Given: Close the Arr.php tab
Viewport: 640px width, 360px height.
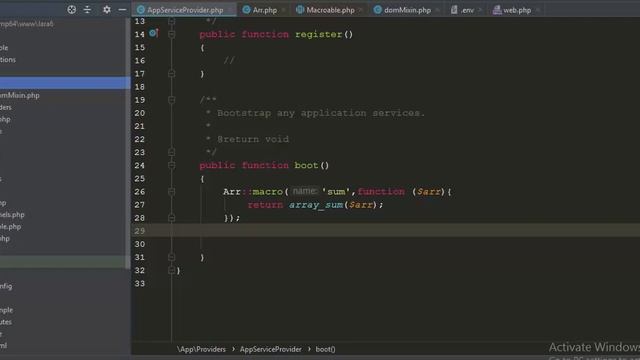Looking at the screenshot, I should coord(283,10).
